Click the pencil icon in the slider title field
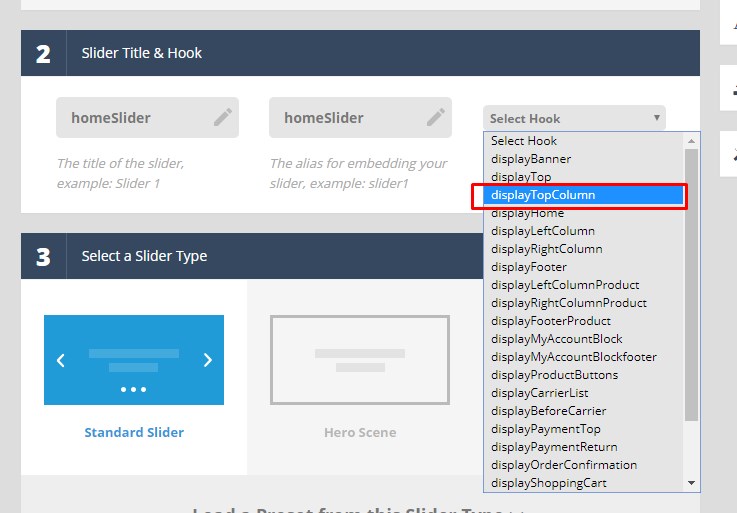Screen dimensions: 737x513 pyautogui.click(x=222, y=118)
